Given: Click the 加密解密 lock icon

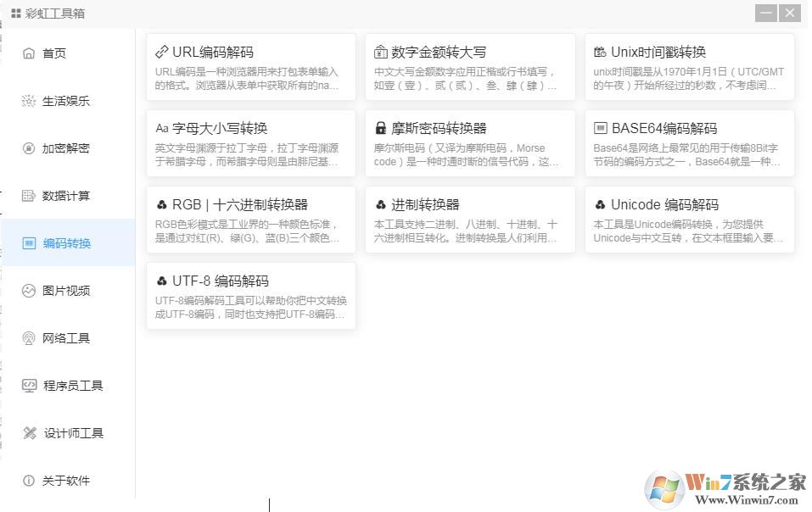Looking at the screenshot, I should [29, 147].
